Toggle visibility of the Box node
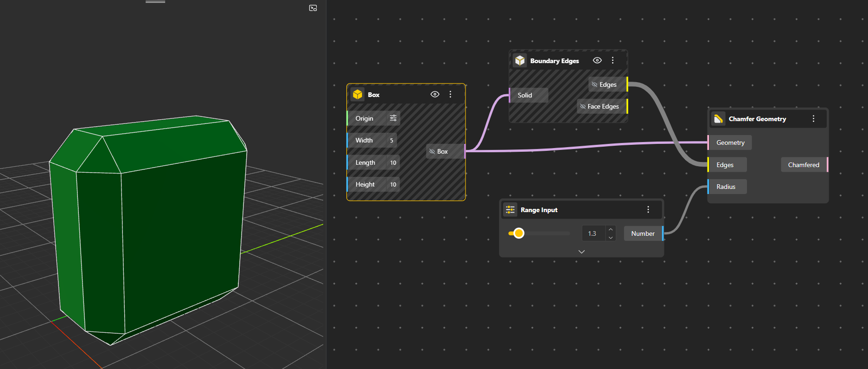Screen dimensions: 868x369 click(435, 94)
